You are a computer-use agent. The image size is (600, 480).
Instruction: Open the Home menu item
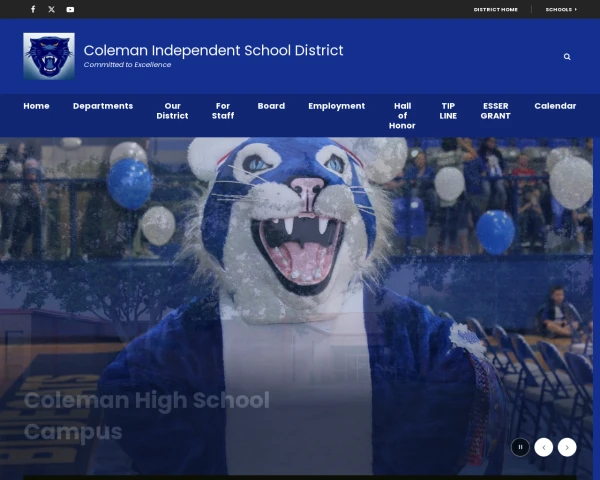pyautogui.click(x=36, y=106)
